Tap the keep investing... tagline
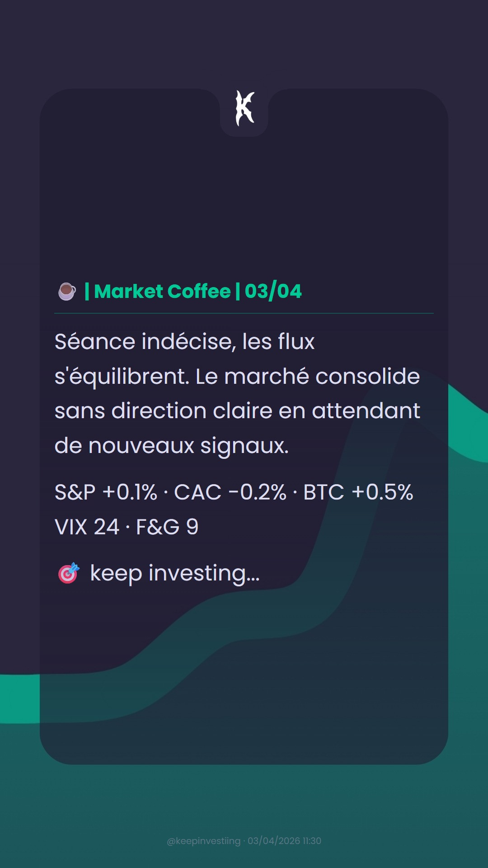The image size is (488, 868). coord(175,574)
